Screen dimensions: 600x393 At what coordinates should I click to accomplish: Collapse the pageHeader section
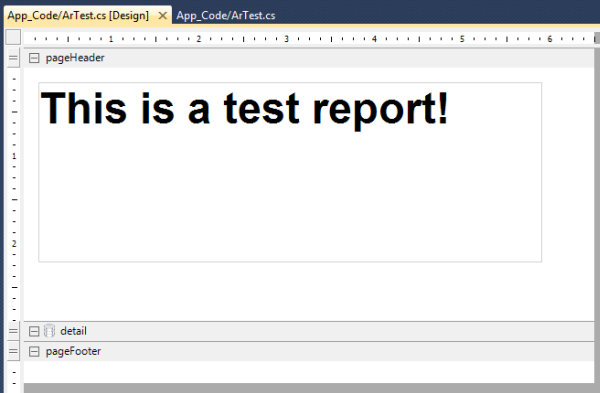coord(34,58)
